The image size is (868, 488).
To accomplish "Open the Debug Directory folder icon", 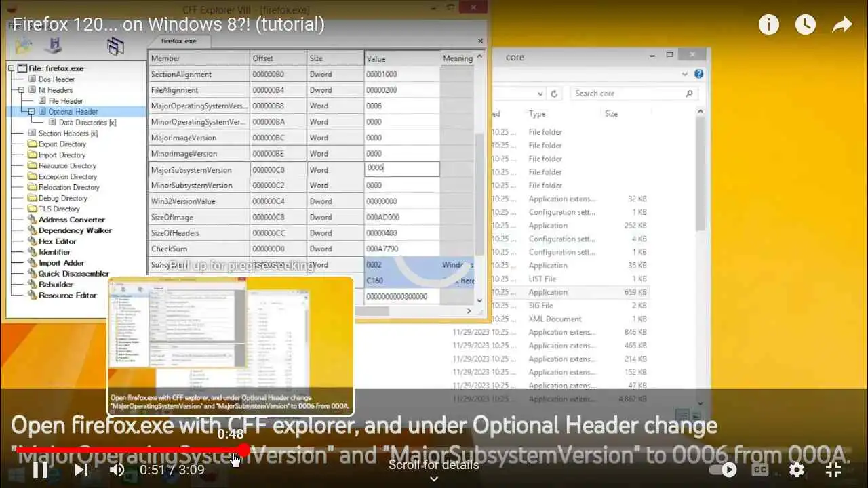I will pos(33,199).
